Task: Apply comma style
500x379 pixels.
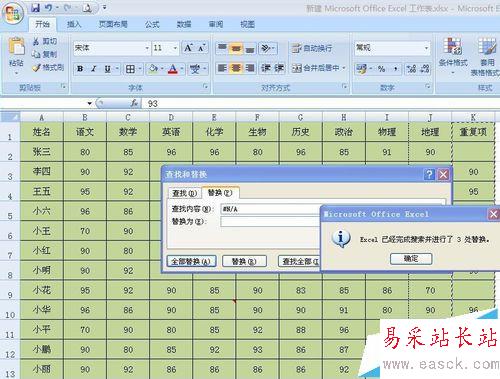Action: (x=396, y=69)
